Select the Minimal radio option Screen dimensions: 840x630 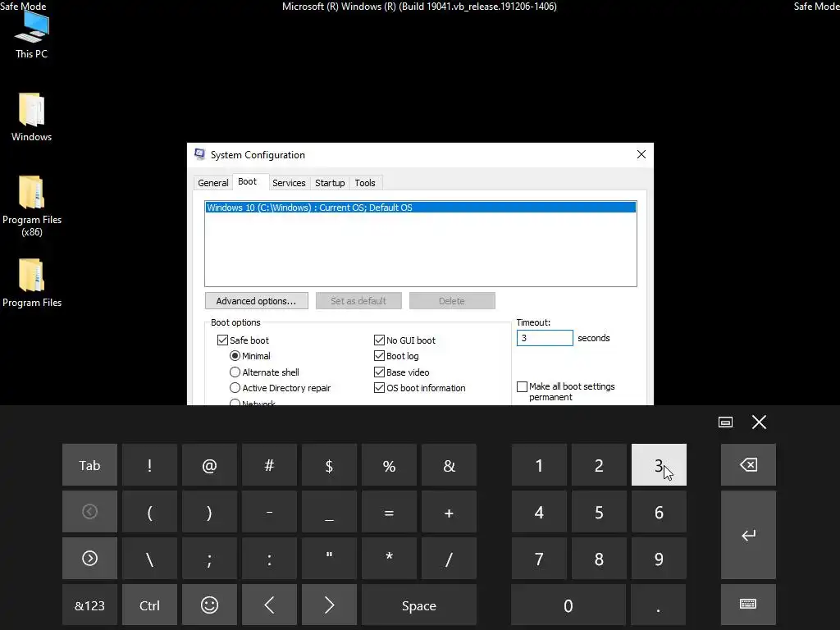(235, 356)
